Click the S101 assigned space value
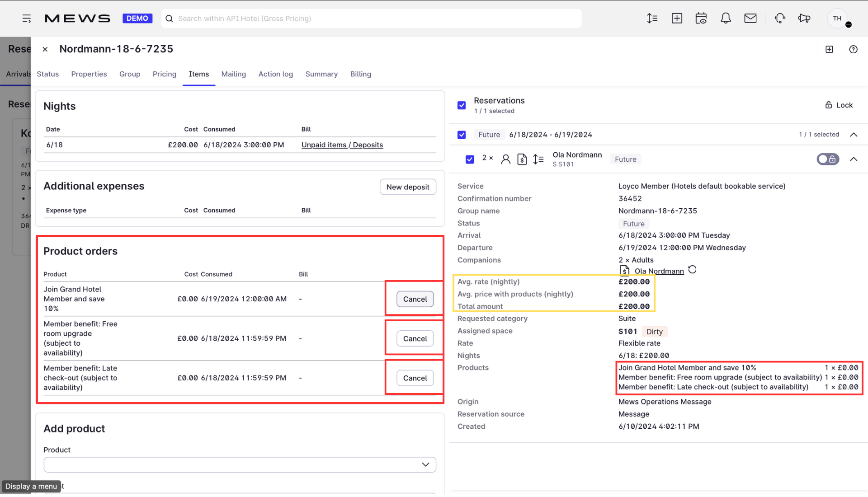 click(627, 332)
